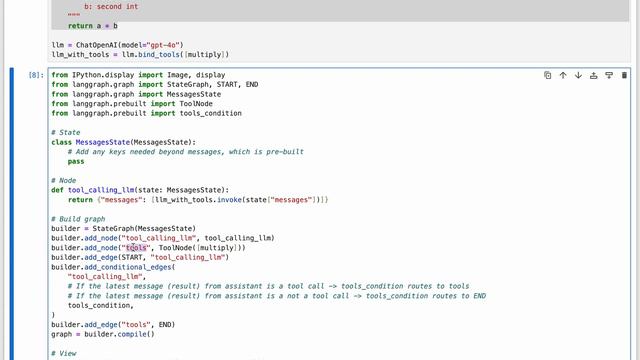Move cell 8 down with arrow icon
The image size is (640, 360).
click(x=578, y=75)
